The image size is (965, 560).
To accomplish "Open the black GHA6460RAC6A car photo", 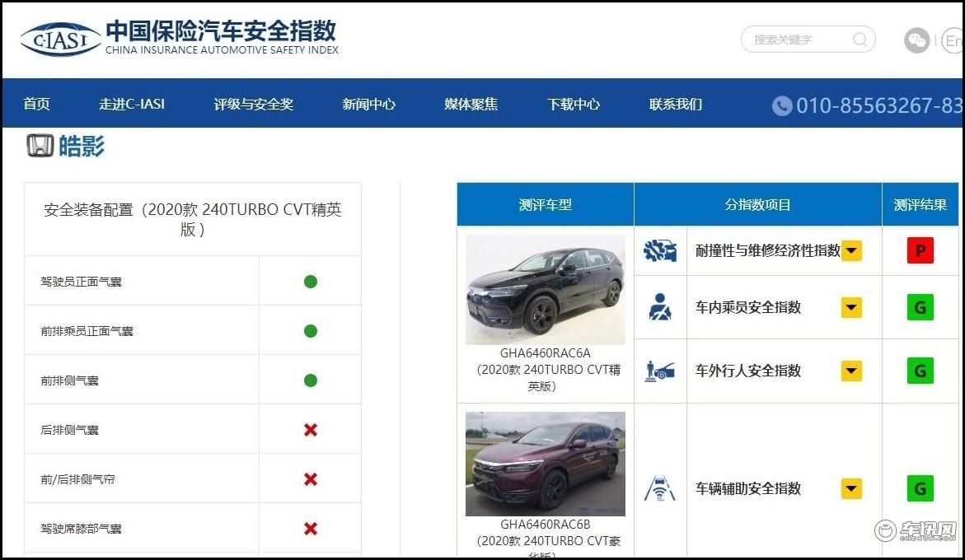I will pos(546,290).
